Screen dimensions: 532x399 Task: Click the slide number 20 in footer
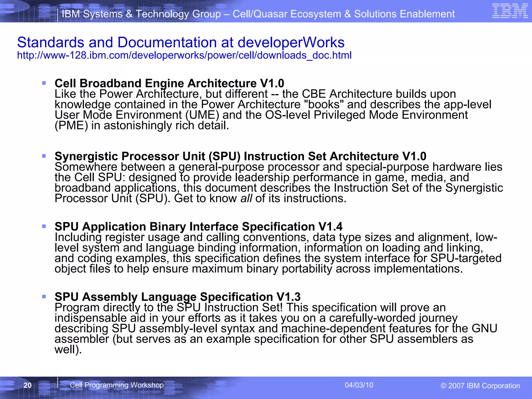coord(28,385)
